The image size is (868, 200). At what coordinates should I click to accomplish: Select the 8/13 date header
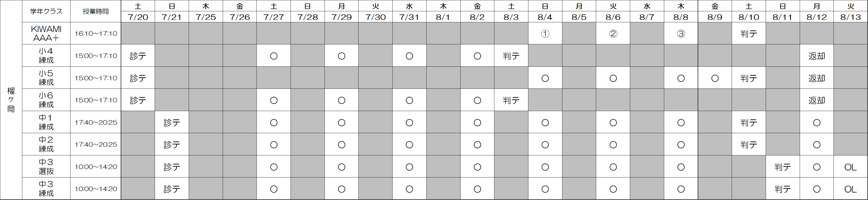coord(851,17)
